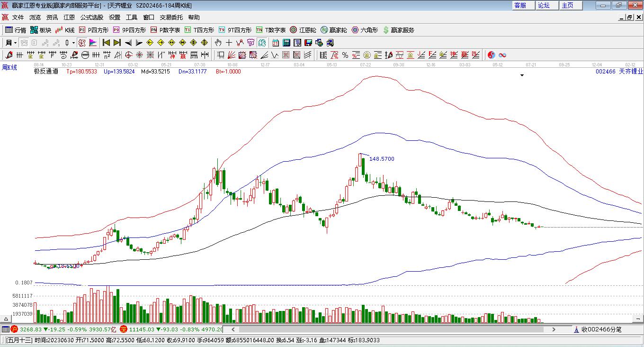
Task: Open 江恩轮 Gann wheel
Action: tap(303, 30)
